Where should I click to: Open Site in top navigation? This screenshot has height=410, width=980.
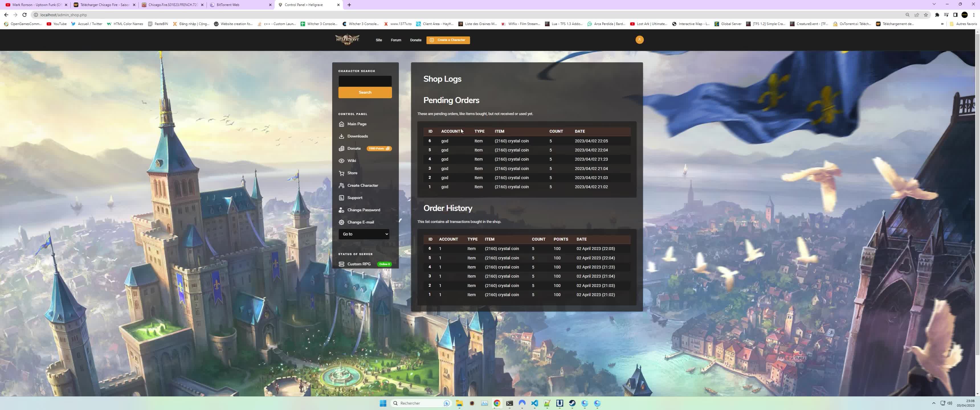[x=379, y=40]
